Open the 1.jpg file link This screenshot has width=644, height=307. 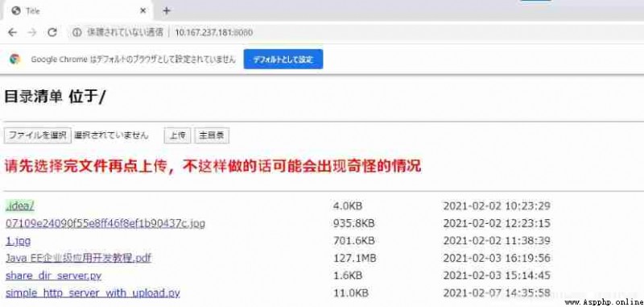[x=18, y=241]
